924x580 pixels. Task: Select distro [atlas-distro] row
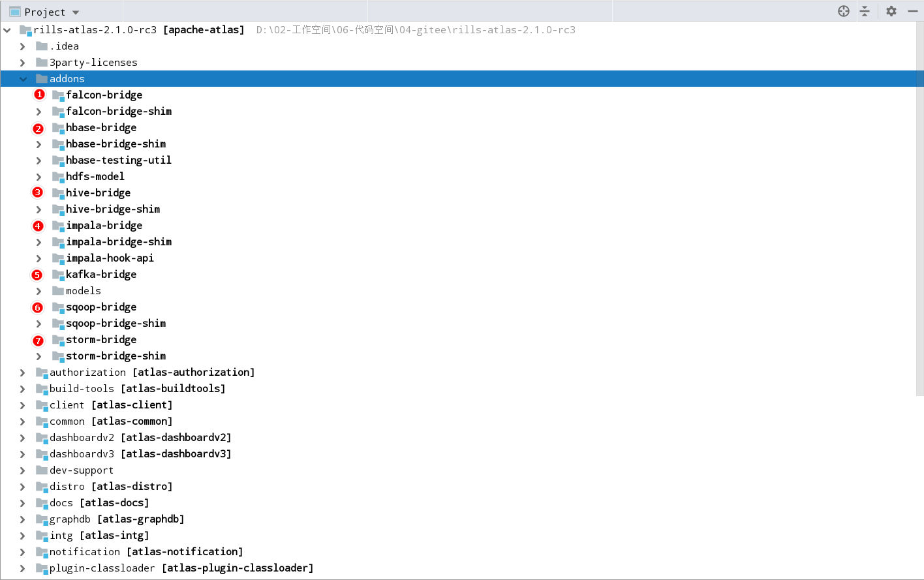(458, 487)
